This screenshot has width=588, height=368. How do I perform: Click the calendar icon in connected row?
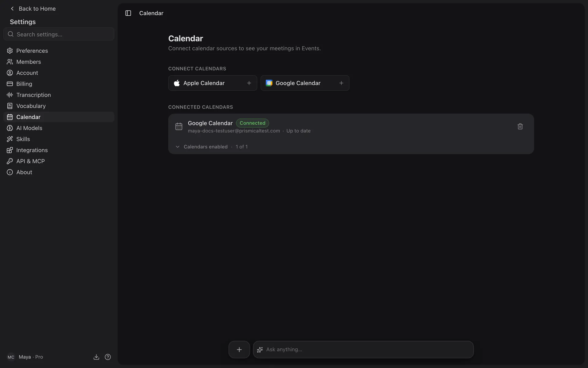179,126
